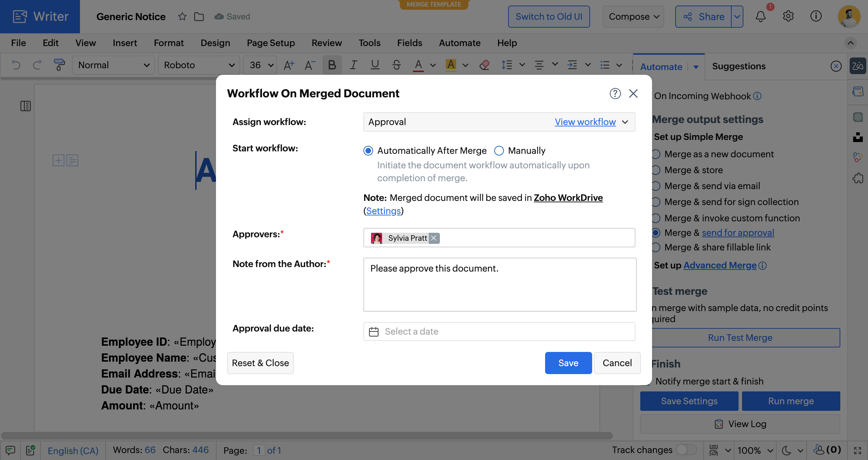Screen dimensions: 868x460
Task: Open the notifications bell
Action: (x=760, y=16)
